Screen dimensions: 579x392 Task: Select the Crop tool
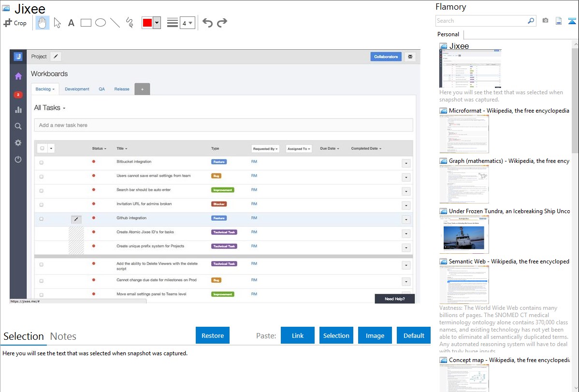[15, 23]
